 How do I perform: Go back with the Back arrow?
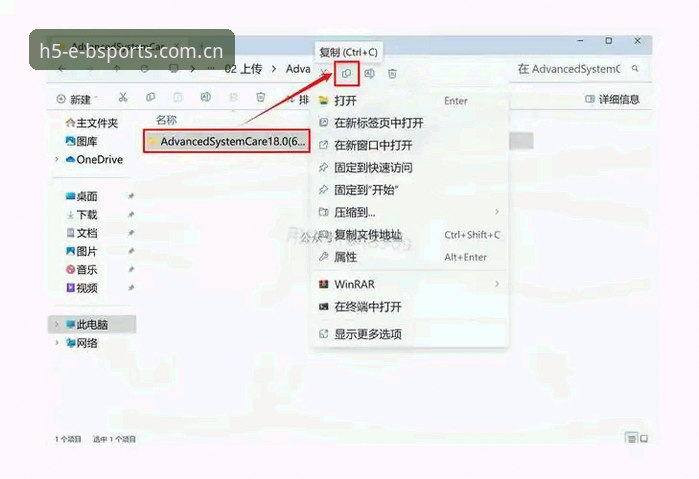(62, 69)
